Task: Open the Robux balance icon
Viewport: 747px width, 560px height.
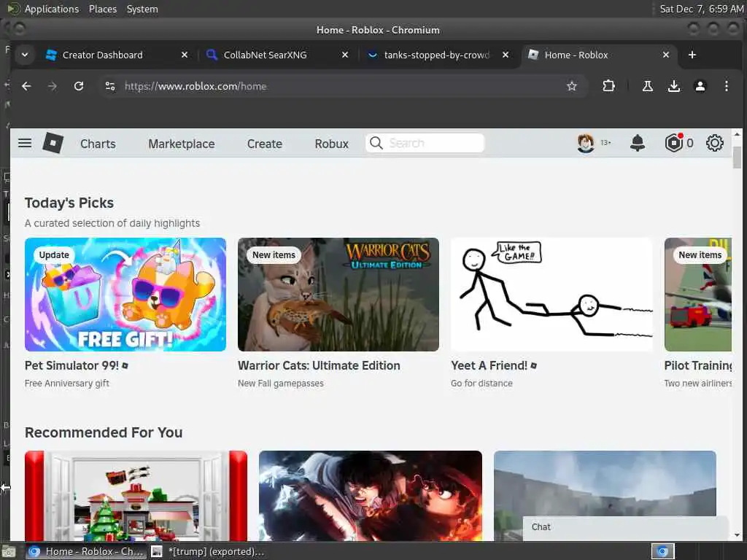Action: pyautogui.click(x=674, y=143)
